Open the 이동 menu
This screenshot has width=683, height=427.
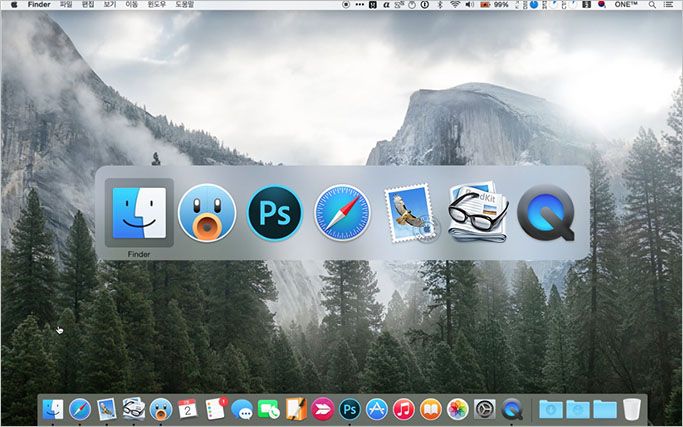click(132, 4)
